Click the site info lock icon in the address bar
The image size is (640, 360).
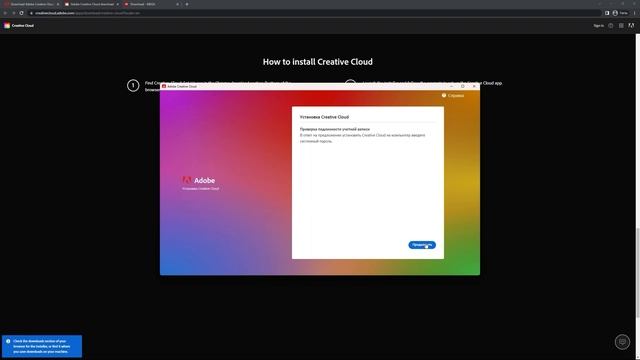click(x=31, y=13)
